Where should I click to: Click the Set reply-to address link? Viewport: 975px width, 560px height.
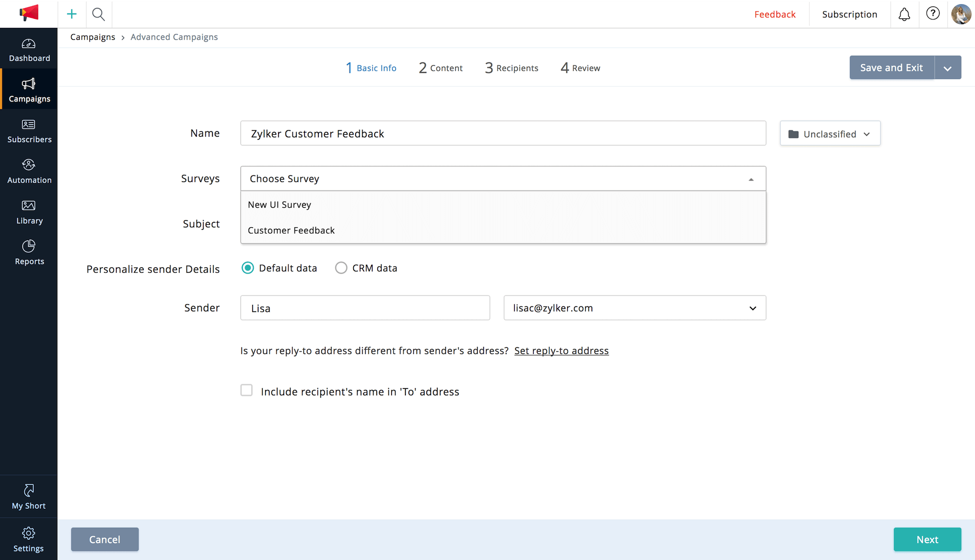(561, 351)
